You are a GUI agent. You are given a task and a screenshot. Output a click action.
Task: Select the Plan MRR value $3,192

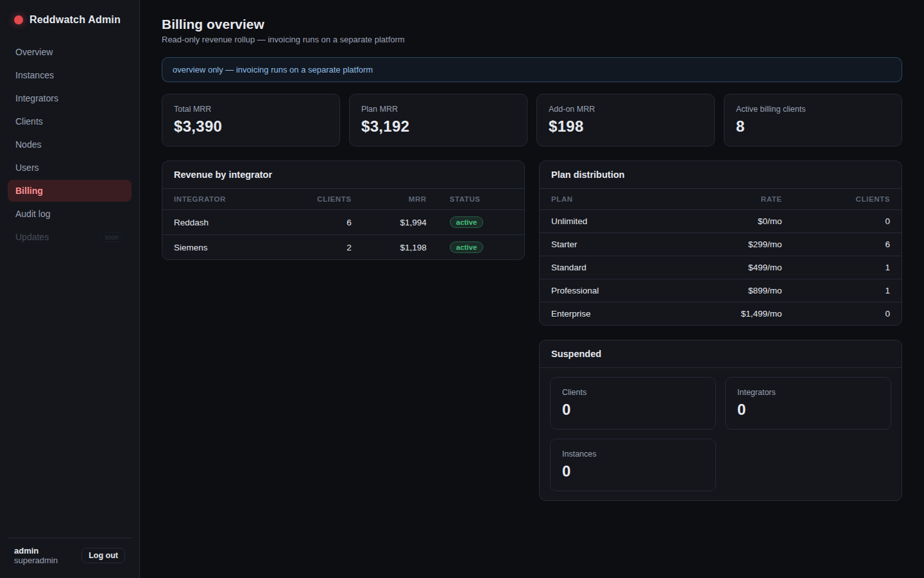(x=385, y=127)
